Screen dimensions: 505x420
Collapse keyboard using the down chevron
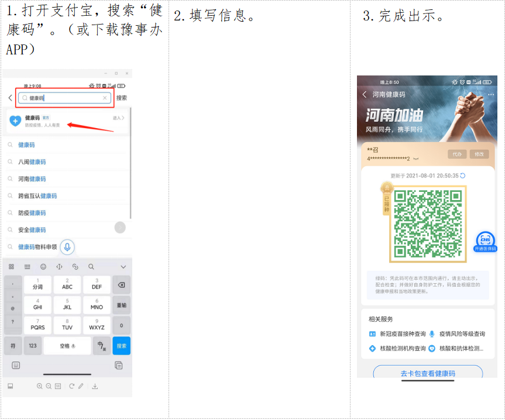click(x=123, y=267)
